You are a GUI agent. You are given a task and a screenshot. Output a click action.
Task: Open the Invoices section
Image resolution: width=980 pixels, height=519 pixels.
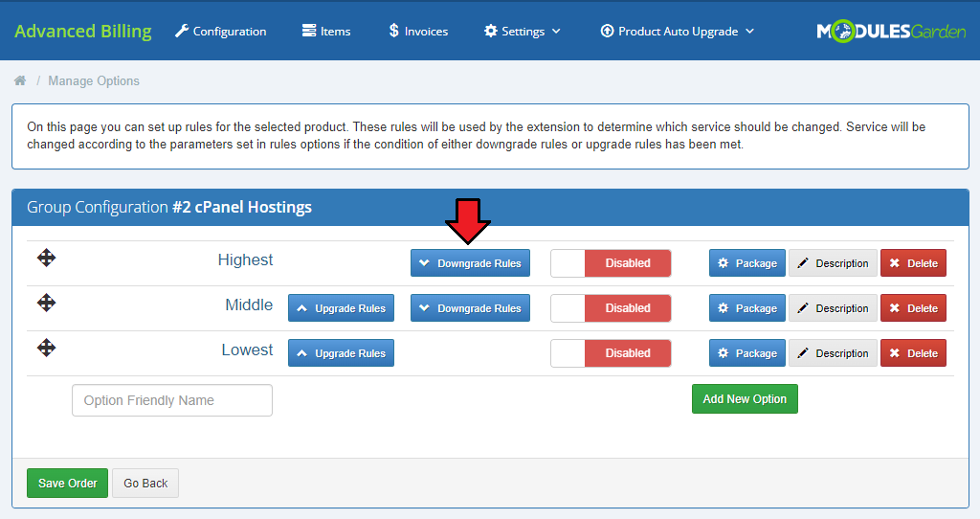pyautogui.click(x=418, y=32)
